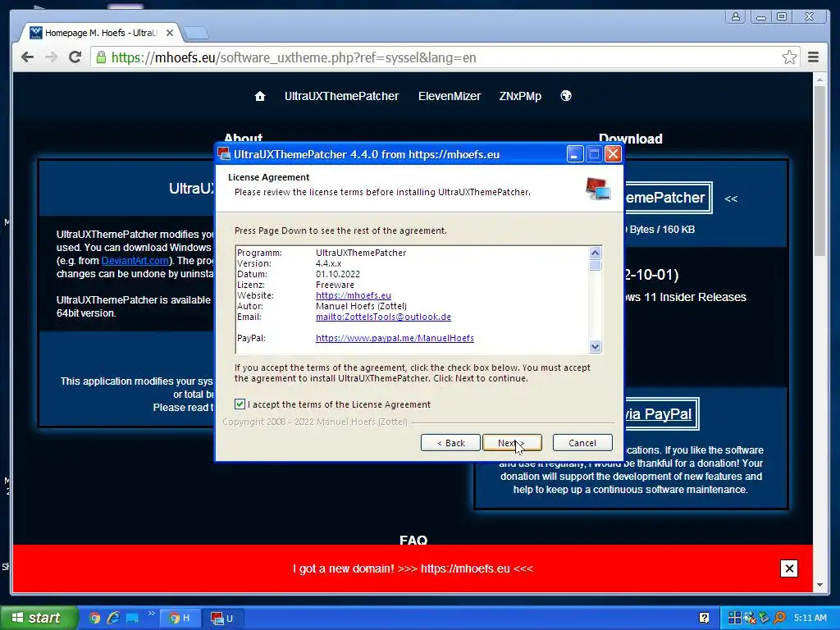Bookmark this page with the star icon

[x=789, y=57]
